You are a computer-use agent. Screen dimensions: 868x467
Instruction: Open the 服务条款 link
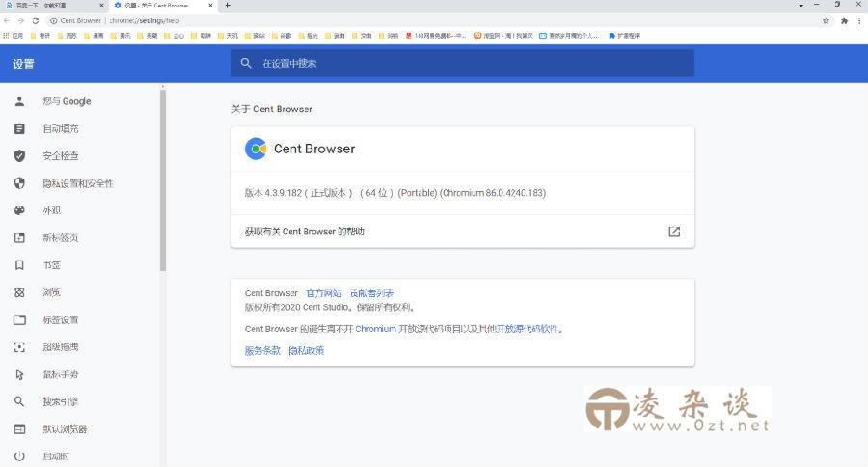click(x=262, y=350)
